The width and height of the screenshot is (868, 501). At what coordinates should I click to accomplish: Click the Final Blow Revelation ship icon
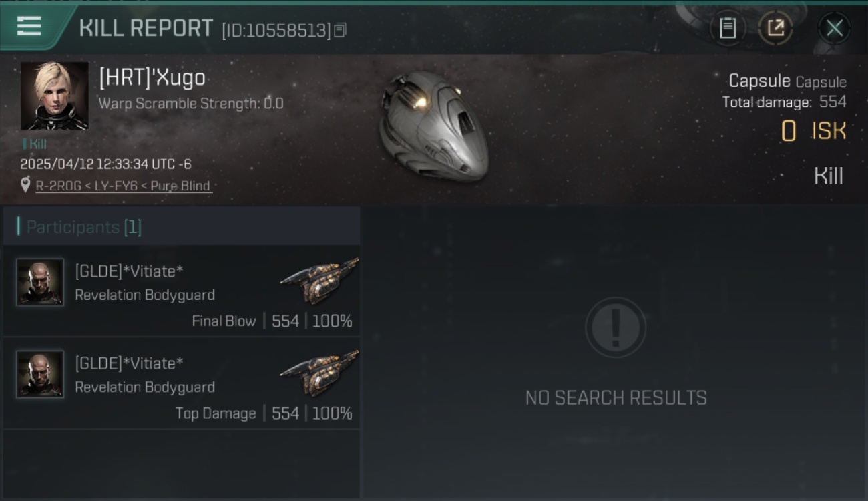click(319, 279)
